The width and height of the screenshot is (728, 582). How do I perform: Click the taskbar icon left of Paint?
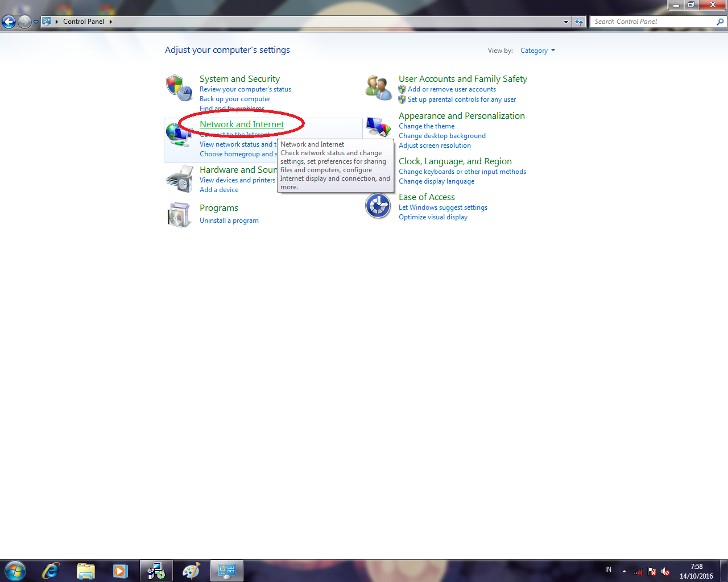[x=156, y=571]
